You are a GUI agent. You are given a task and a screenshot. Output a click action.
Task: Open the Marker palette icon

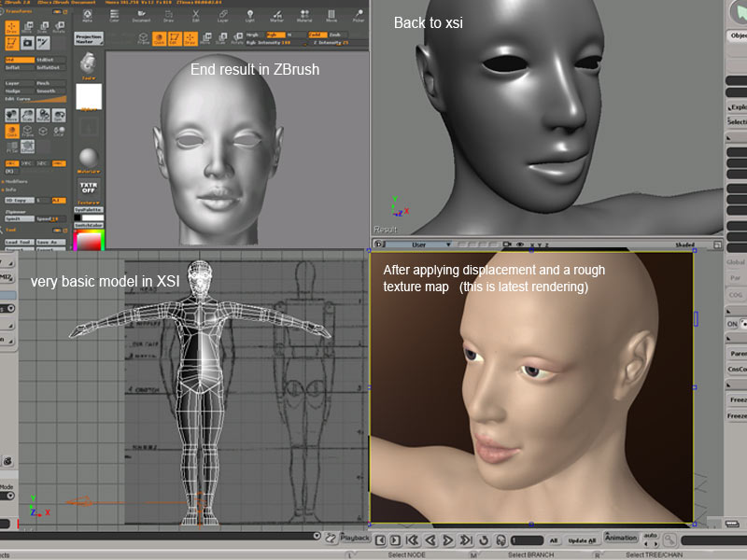click(276, 16)
